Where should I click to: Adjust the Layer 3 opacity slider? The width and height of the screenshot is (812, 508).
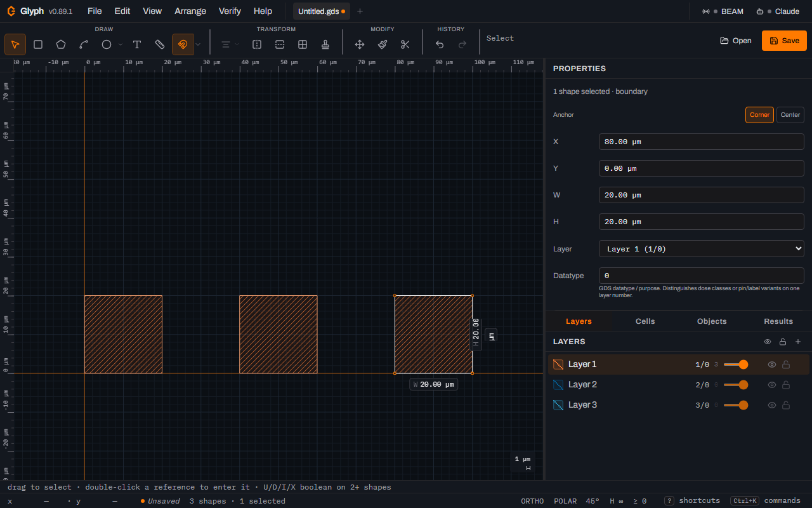click(736, 405)
